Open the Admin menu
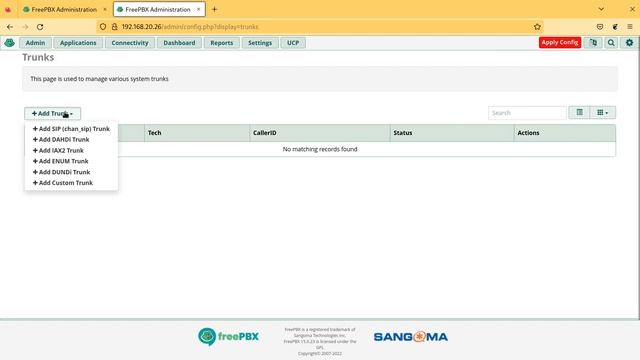The image size is (640, 360). (35, 43)
